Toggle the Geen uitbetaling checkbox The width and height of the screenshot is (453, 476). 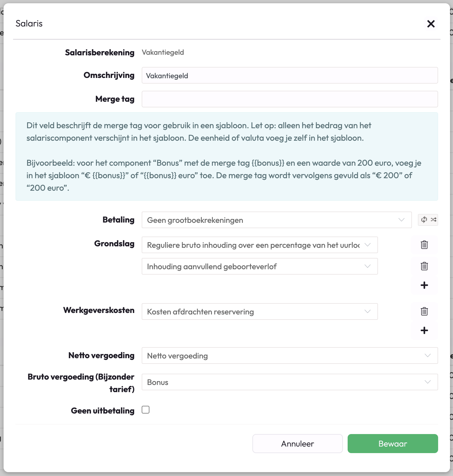point(146,410)
